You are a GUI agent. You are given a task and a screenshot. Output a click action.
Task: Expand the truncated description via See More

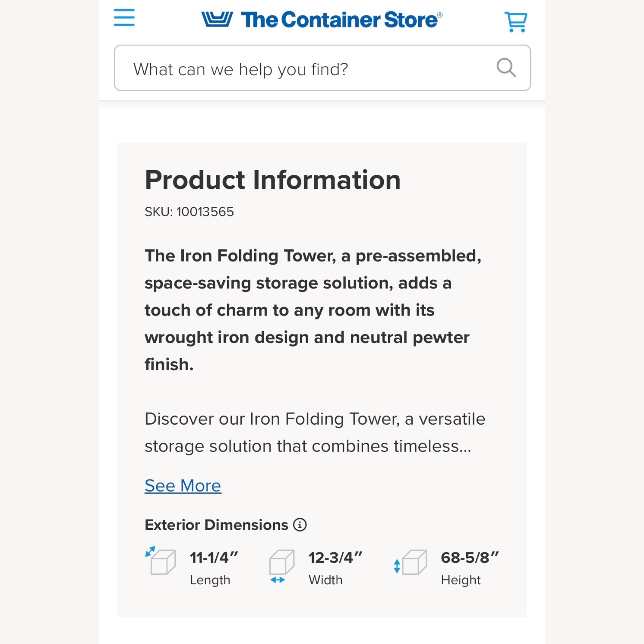point(182,486)
